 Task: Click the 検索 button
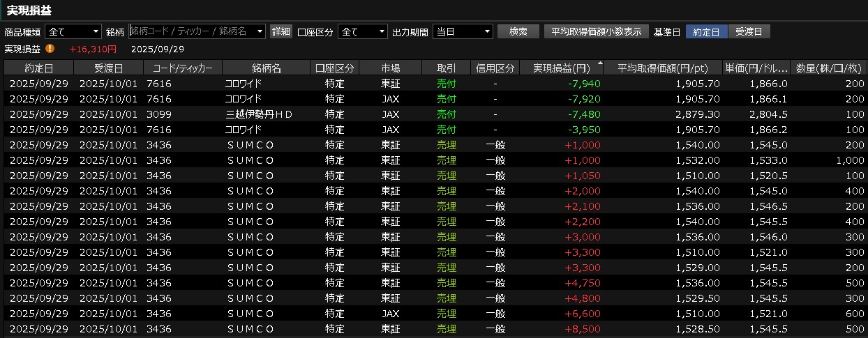518,31
